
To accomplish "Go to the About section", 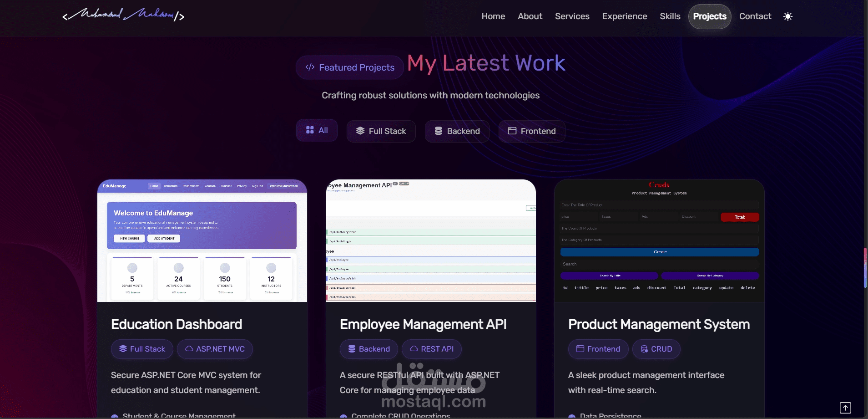I will 530,16.
